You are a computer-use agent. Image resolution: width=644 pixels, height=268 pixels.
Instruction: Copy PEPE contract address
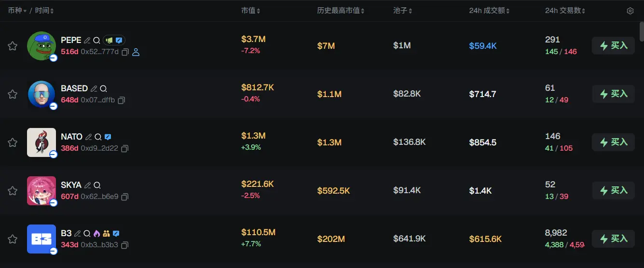125,52
